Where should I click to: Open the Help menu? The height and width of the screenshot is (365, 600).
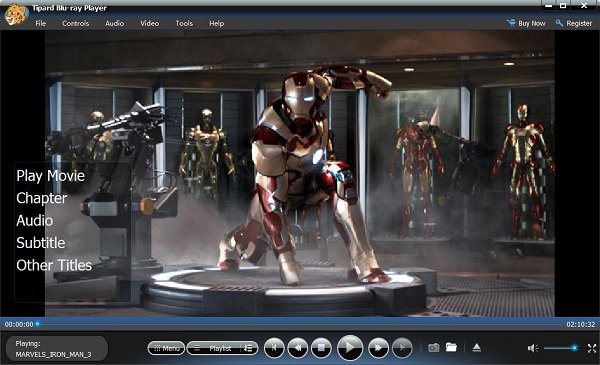coord(217,23)
